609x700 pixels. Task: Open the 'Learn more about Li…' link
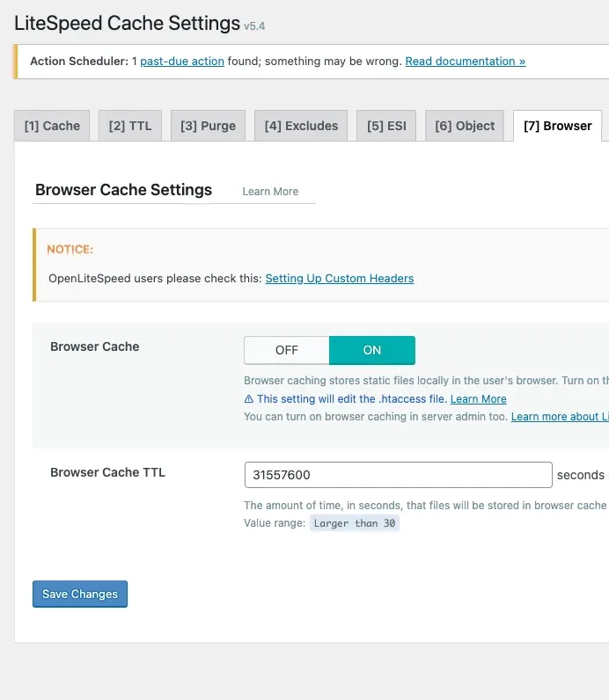560,417
